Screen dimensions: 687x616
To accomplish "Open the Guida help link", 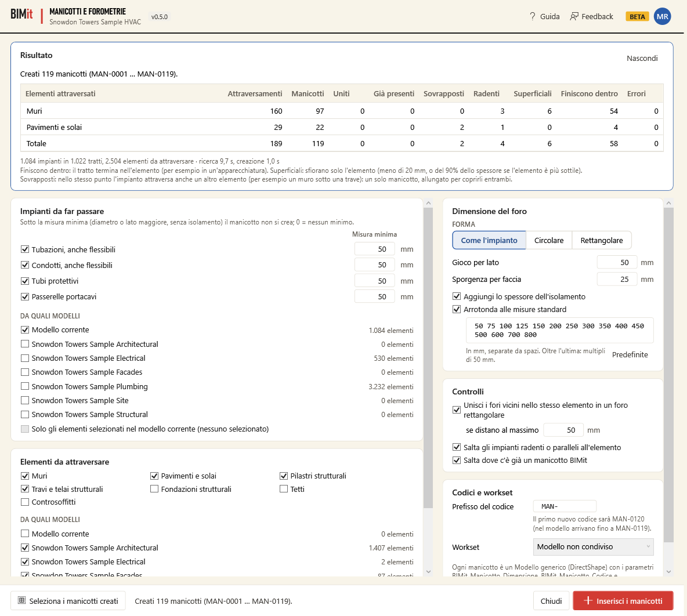I will [x=544, y=17].
